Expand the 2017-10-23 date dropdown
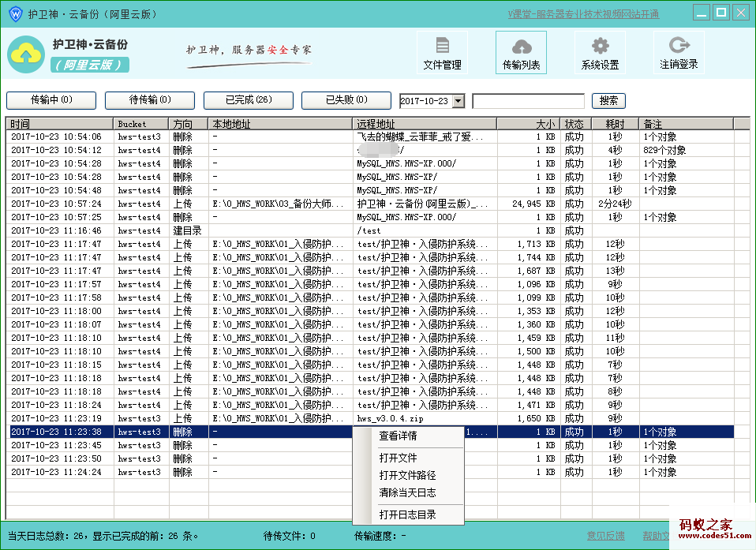Screen dimensions: 756x550 pyautogui.click(x=458, y=101)
